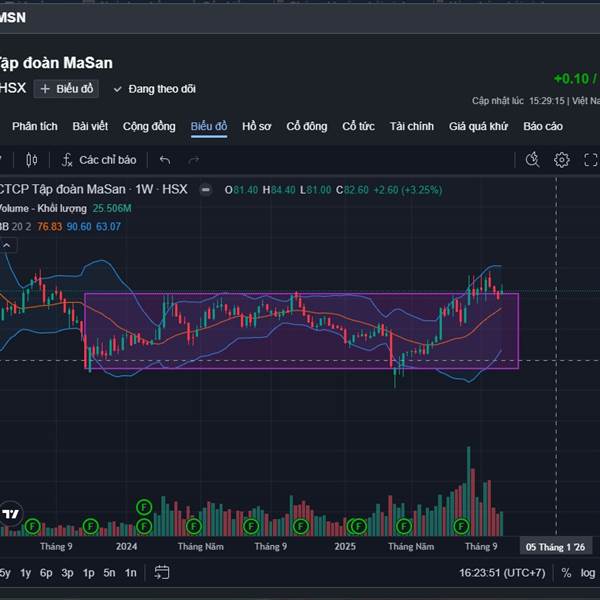Screen dimensions: 600x600
Task: Click the BB 20 2 indicator label
Action: 16,227
